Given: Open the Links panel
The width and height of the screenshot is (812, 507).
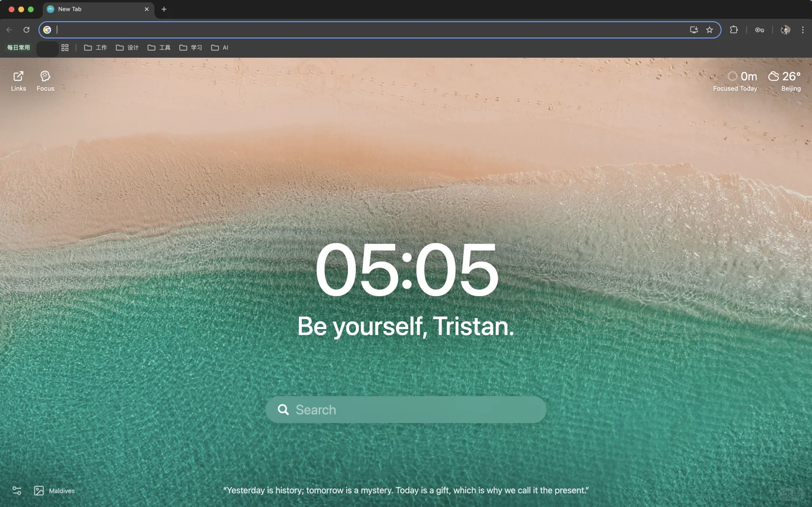Looking at the screenshot, I should [18, 81].
